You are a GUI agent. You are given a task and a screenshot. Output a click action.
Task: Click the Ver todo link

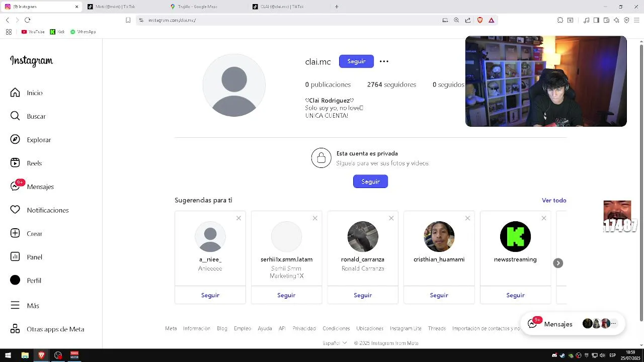[554, 200]
